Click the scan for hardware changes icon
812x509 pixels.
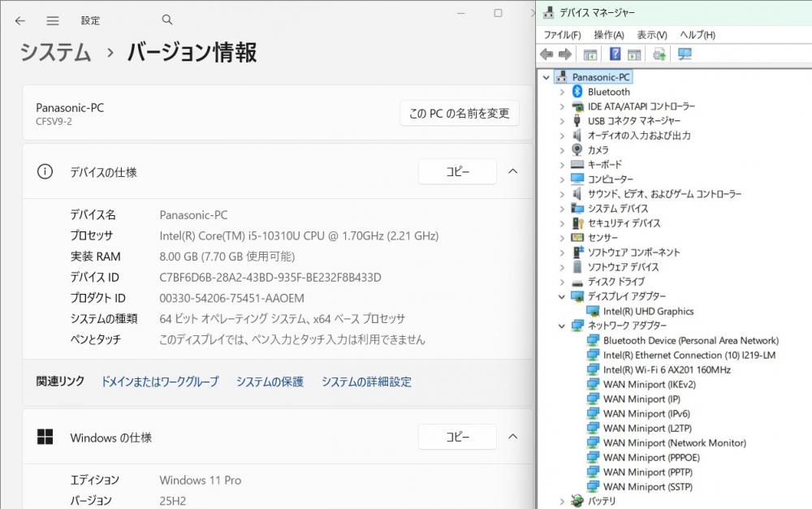click(x=685, y=54)
